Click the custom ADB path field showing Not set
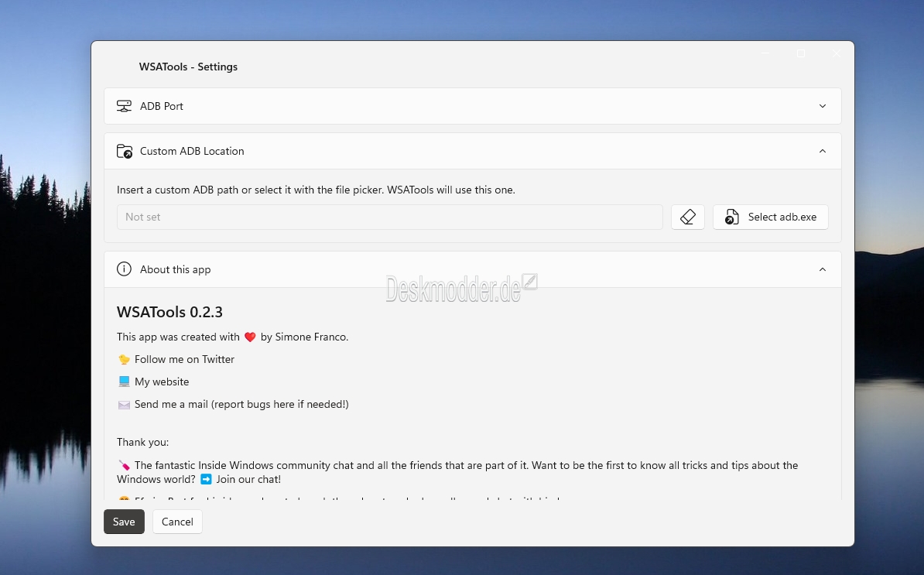Viewport: 924px width, 575px height. [x=389, y=217]
